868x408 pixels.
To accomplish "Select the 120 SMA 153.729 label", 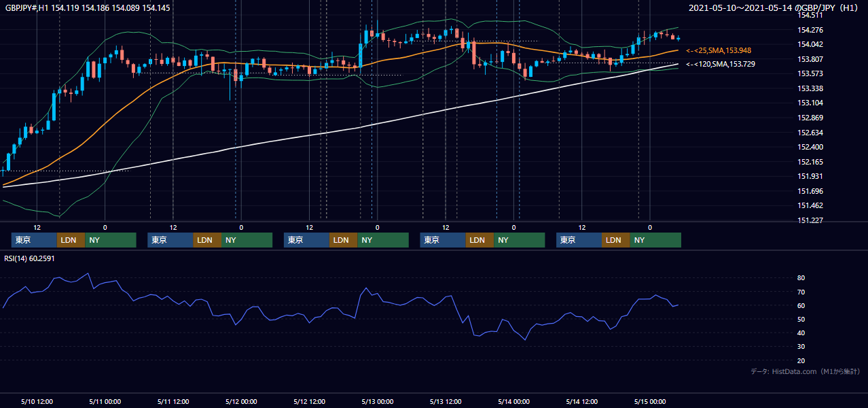I will click(x=721, y=64).
